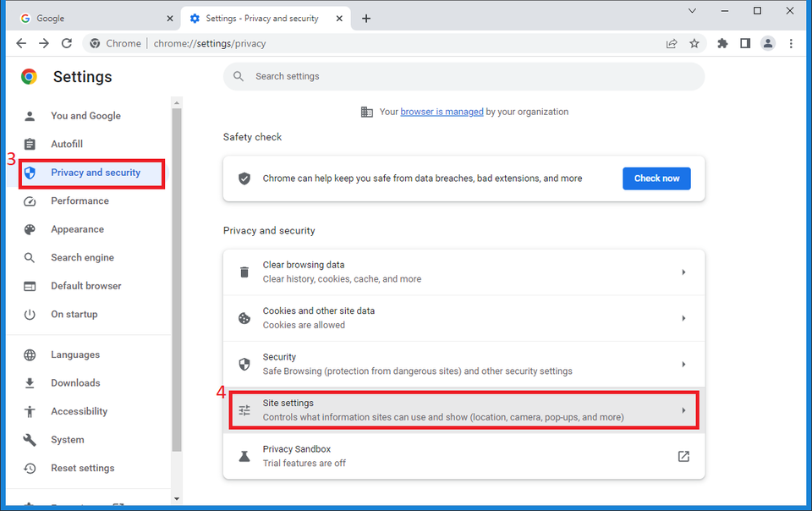
Task: Open Chrome three-dot menu
Action: (792, 43)
